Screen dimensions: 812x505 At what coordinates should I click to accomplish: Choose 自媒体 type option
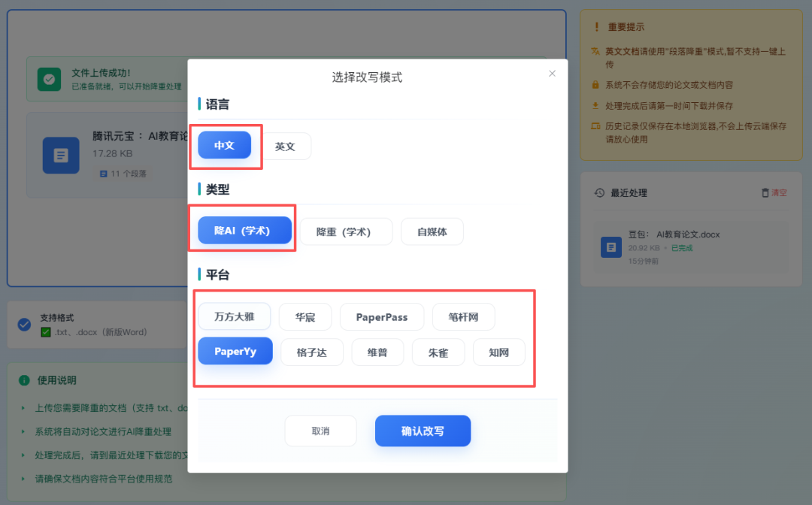tap(432, 231)
